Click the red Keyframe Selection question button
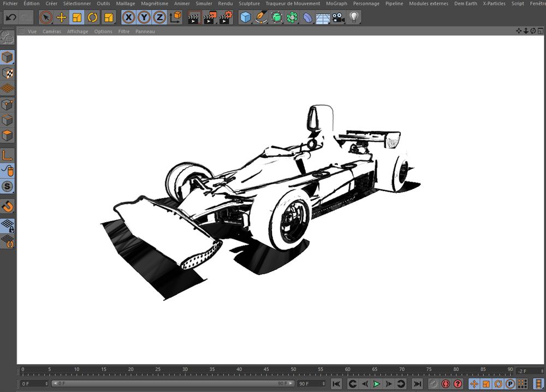 pyautogui.click(x=458, y=384)
